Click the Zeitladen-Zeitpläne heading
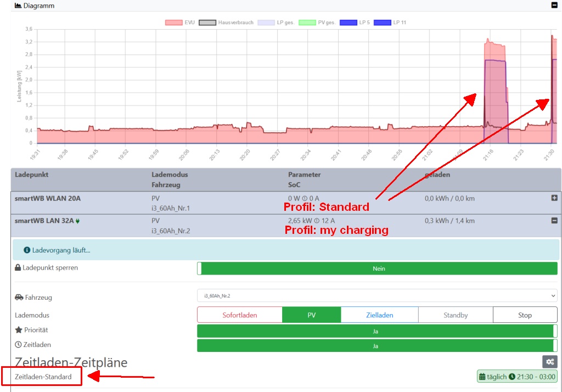The image size is (562, 392). pos(71,362)
